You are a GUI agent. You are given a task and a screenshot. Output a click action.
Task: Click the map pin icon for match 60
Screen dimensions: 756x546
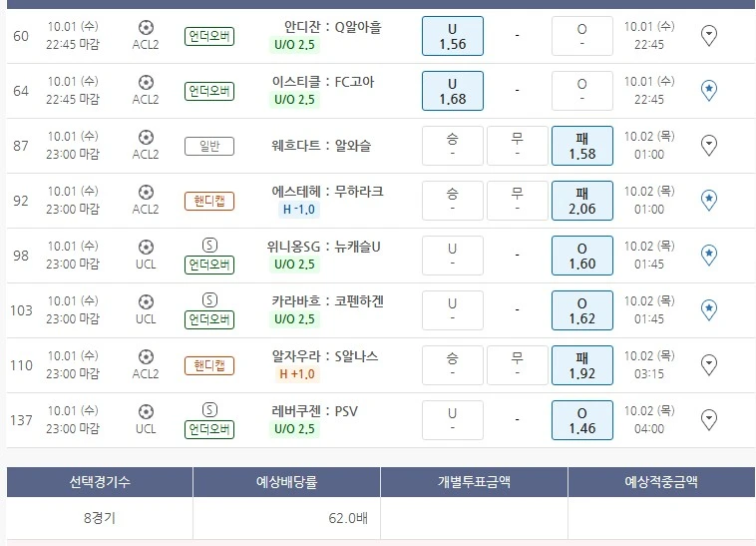(709, 36)
